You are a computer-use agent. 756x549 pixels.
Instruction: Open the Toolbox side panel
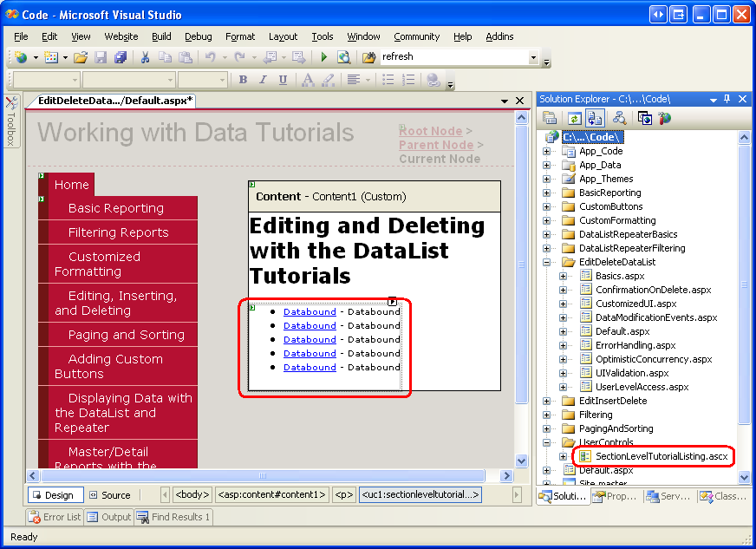tap(11, 121)
